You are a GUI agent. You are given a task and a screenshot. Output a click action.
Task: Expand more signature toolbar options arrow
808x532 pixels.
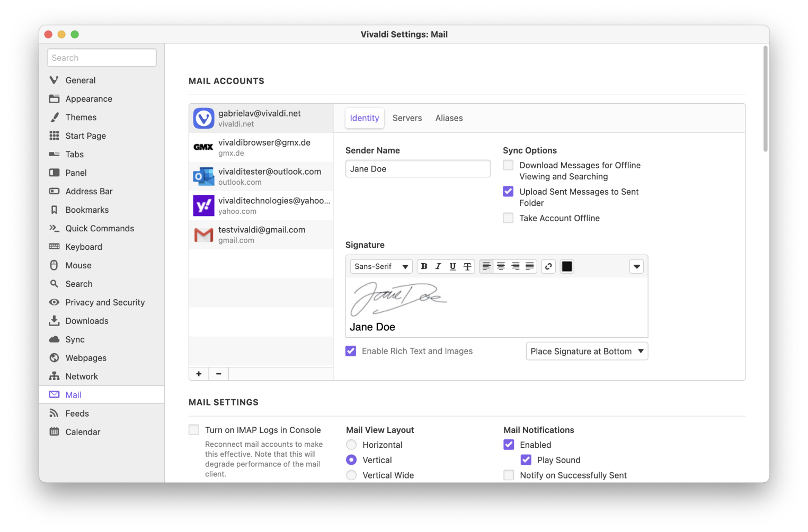pyautogui.click(x=637, y=266)
